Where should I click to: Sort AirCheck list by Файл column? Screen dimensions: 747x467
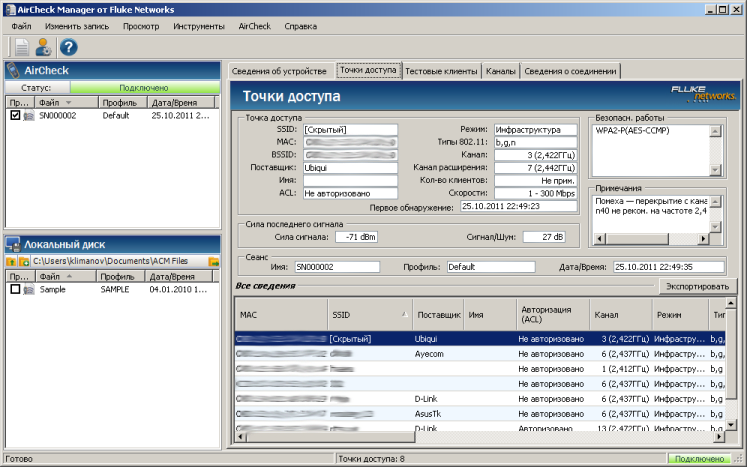pos(67,102)
